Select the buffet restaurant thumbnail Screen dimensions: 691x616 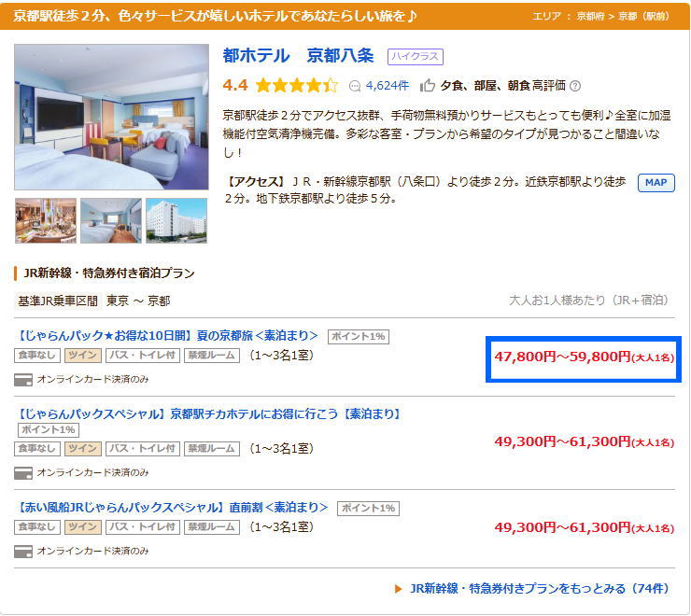46,220
